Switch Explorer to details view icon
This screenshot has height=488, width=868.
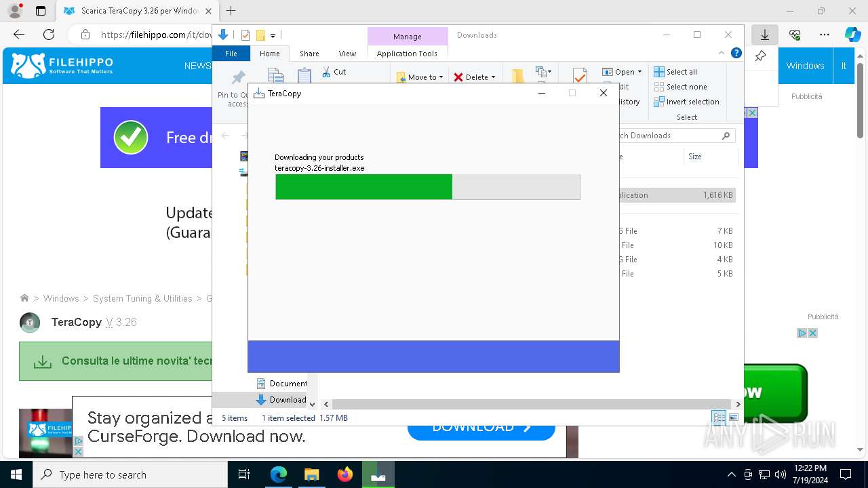[719, 418]
